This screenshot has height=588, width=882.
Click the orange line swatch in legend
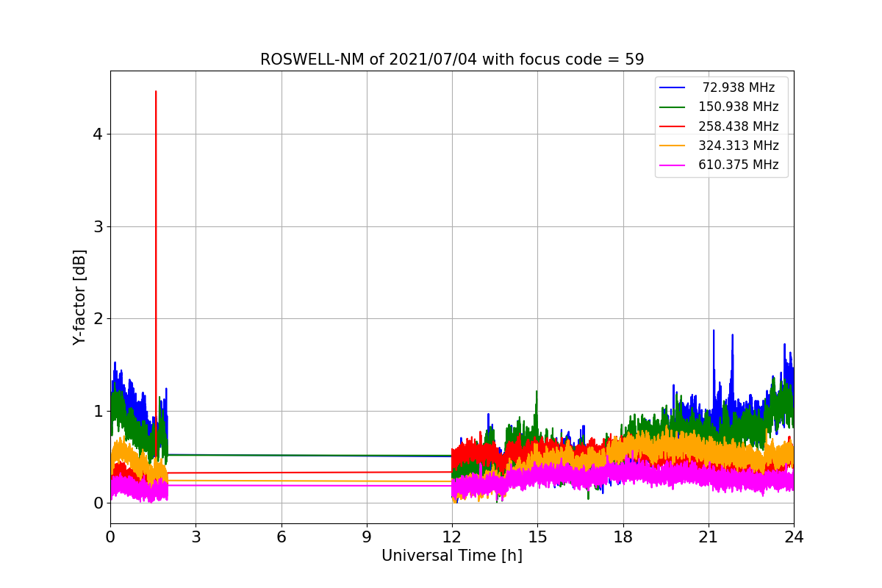673,146
